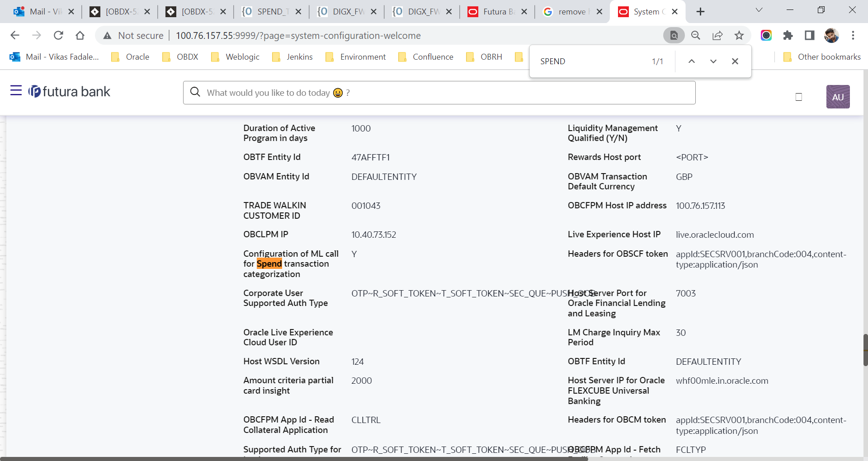Open the colorful circle browser extension
The image size is (868, 461).
tap(766, 35)
